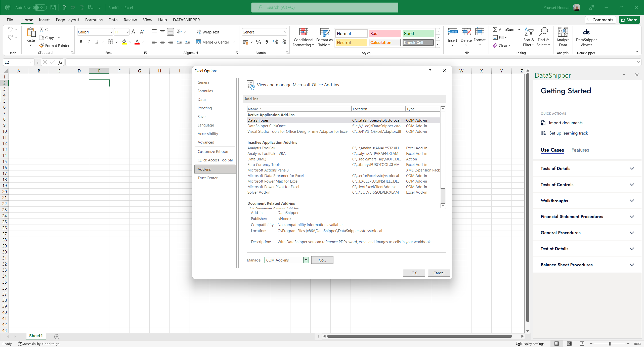
Task: Expand the Tests of Controls section
Action: (x=587, y=184)
